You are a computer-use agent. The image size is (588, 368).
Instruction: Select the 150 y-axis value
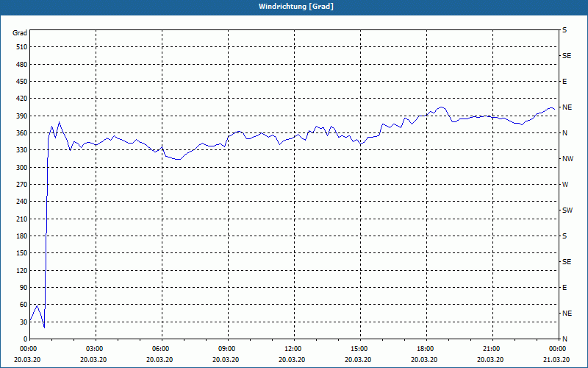tap(22, 253)
